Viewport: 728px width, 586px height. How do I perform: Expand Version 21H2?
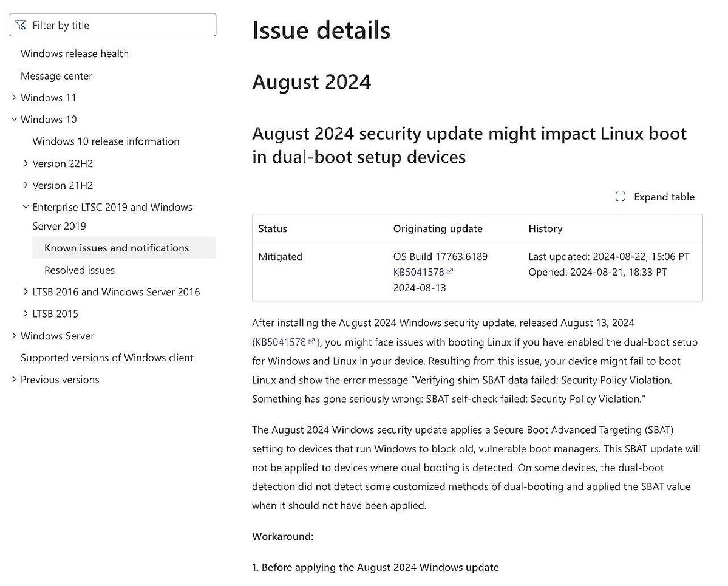point(25,185)
